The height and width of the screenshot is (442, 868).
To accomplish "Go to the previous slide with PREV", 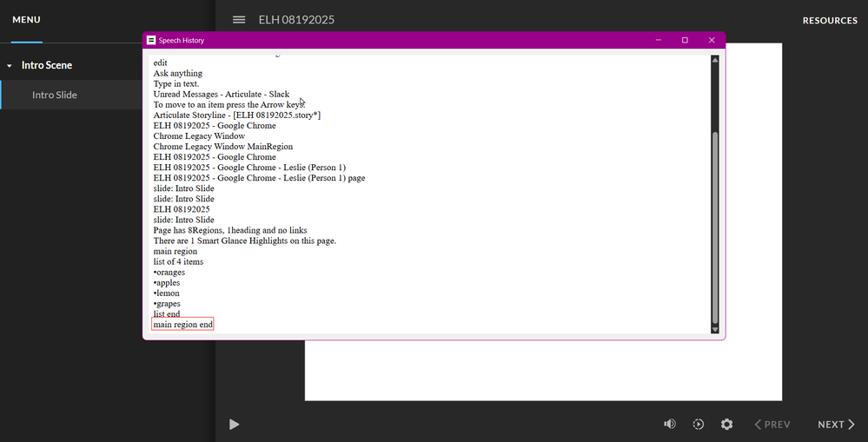I will [772, 425].
